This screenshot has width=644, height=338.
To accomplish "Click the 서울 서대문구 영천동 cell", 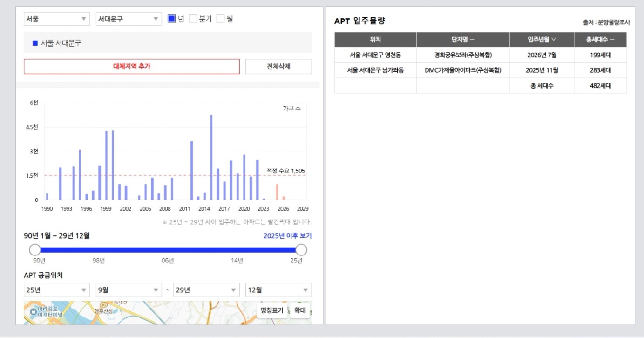I will coord(375,55).
